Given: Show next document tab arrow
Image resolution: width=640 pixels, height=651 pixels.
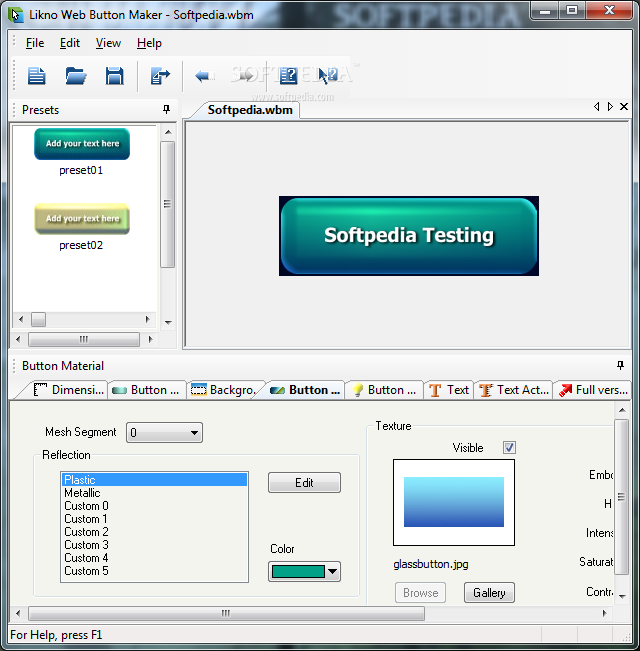Looking at the screenshot, I should pos(610,107).
